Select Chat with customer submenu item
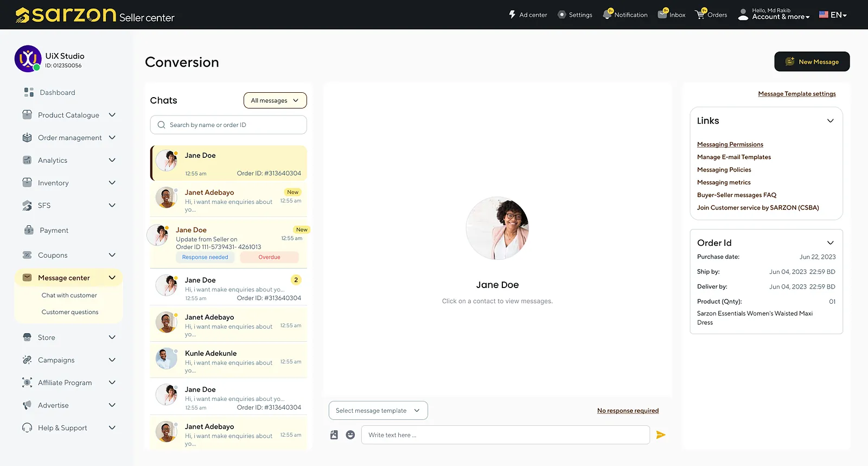Image resolution: width=868 pixels, height=466 pixels. click(69, 295)
